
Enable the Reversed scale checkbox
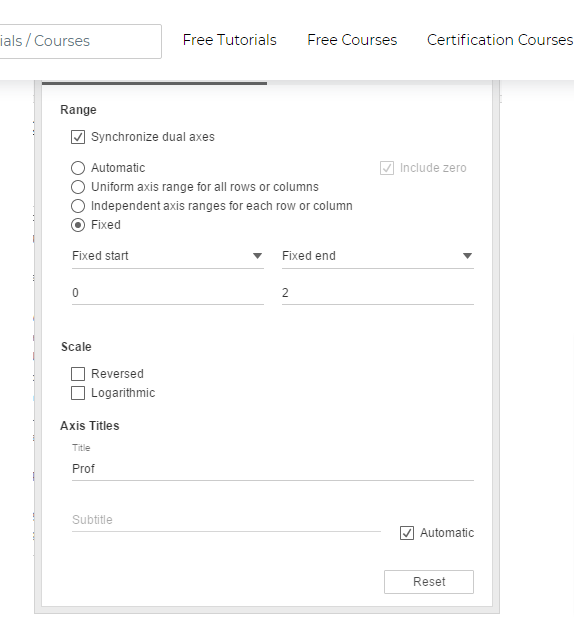[78, 374]
